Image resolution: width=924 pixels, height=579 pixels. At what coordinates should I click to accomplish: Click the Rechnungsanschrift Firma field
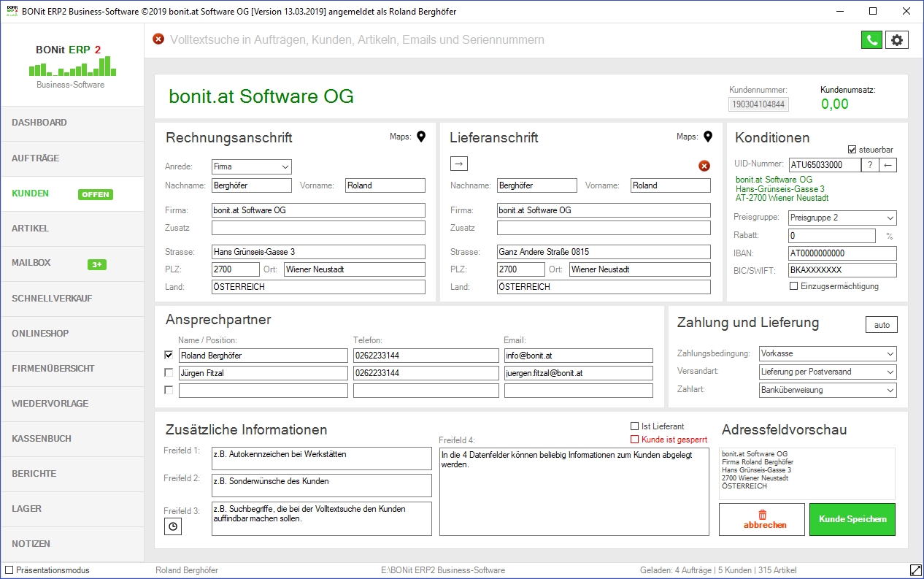pyautogui.click(x=318, y=210)
